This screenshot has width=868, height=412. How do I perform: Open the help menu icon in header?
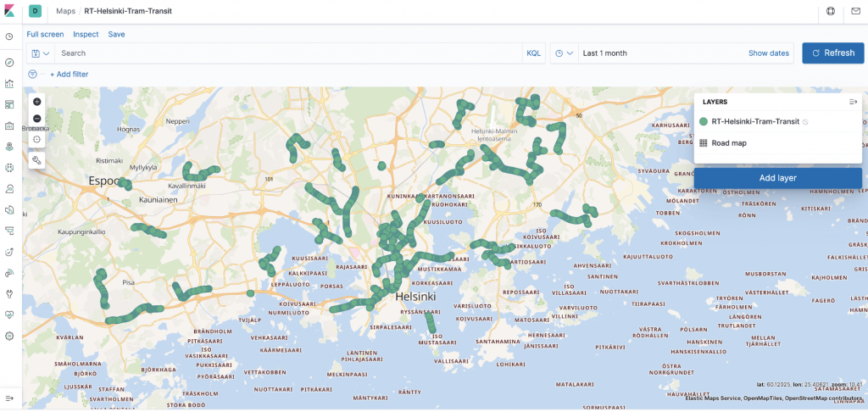tap(830, 11)
